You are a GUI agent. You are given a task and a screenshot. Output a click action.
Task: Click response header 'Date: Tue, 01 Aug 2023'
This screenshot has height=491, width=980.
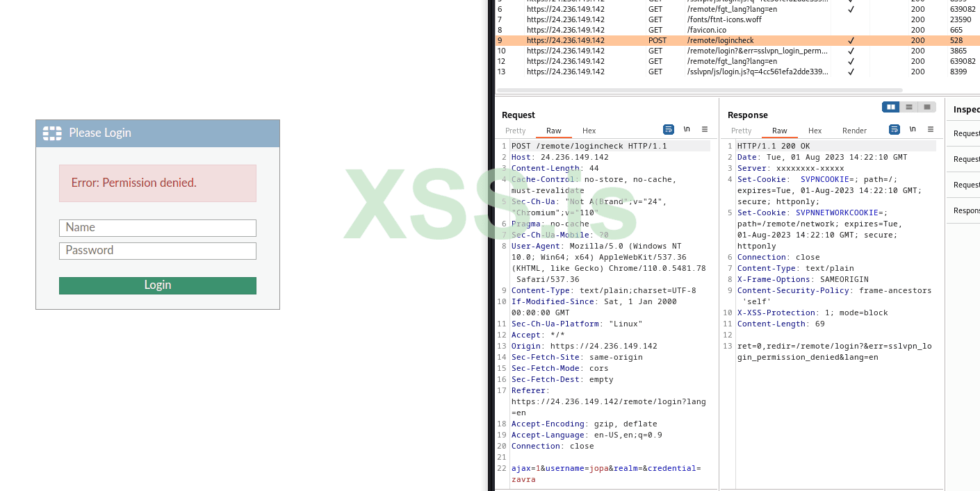coord(822,157)
